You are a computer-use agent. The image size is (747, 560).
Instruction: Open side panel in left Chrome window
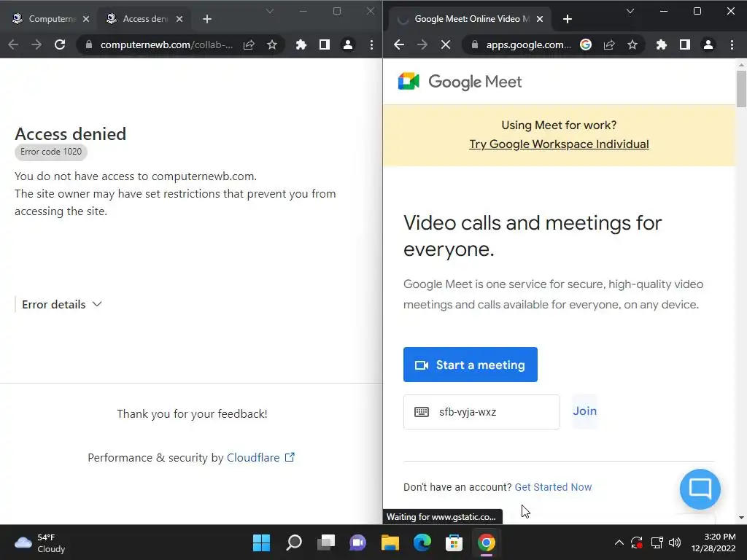(x=325, y=44)
